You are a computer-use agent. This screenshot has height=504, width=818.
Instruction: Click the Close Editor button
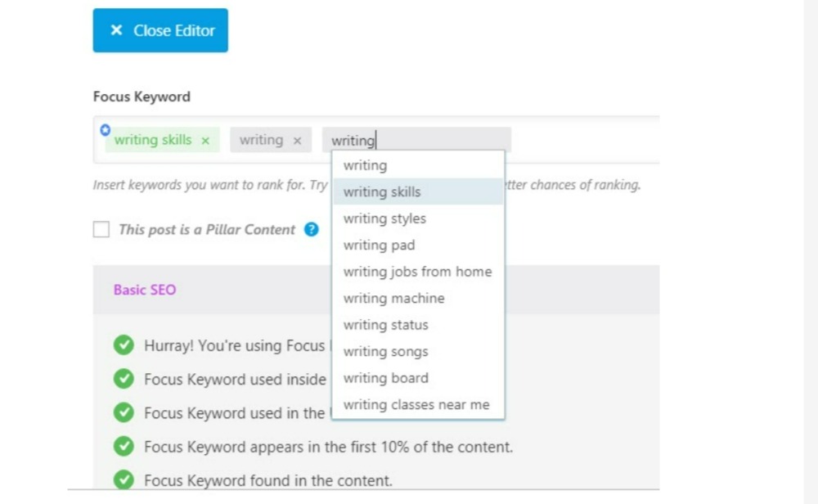pos(160,30)
